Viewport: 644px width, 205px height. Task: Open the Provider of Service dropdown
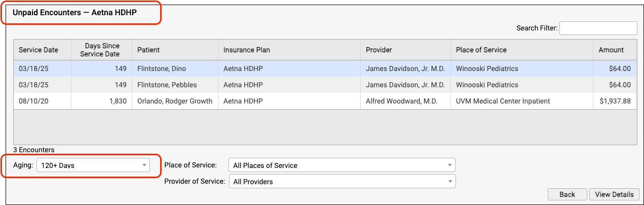pos(342,181)
